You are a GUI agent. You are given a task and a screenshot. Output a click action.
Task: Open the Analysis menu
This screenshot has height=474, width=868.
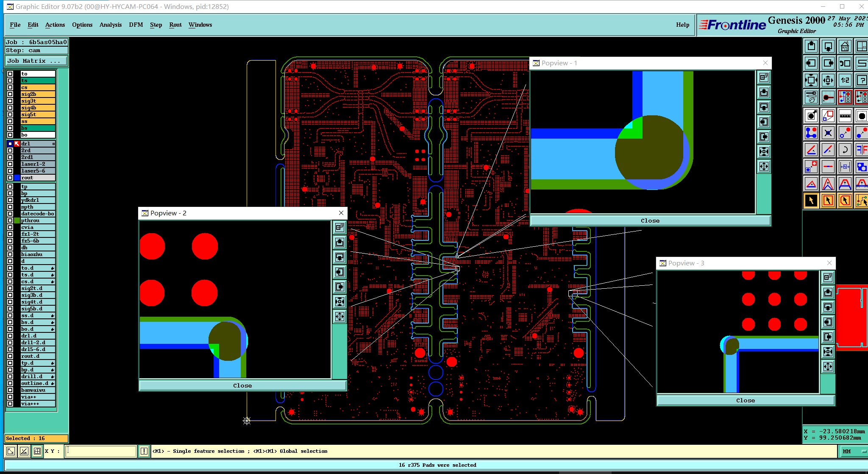110,25
